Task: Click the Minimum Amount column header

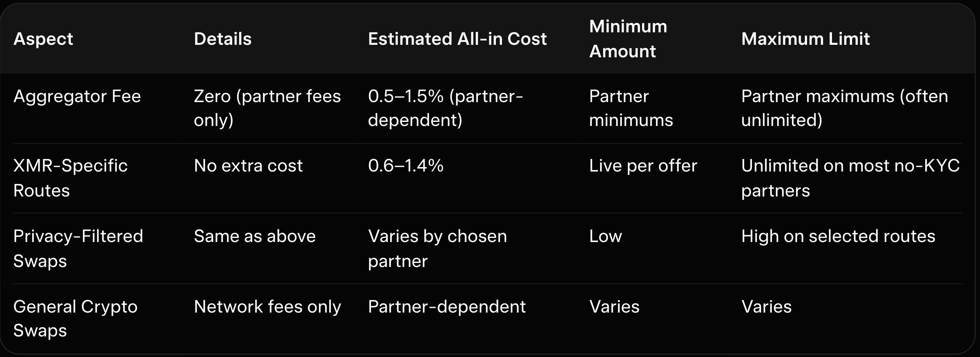Action: 628,39
